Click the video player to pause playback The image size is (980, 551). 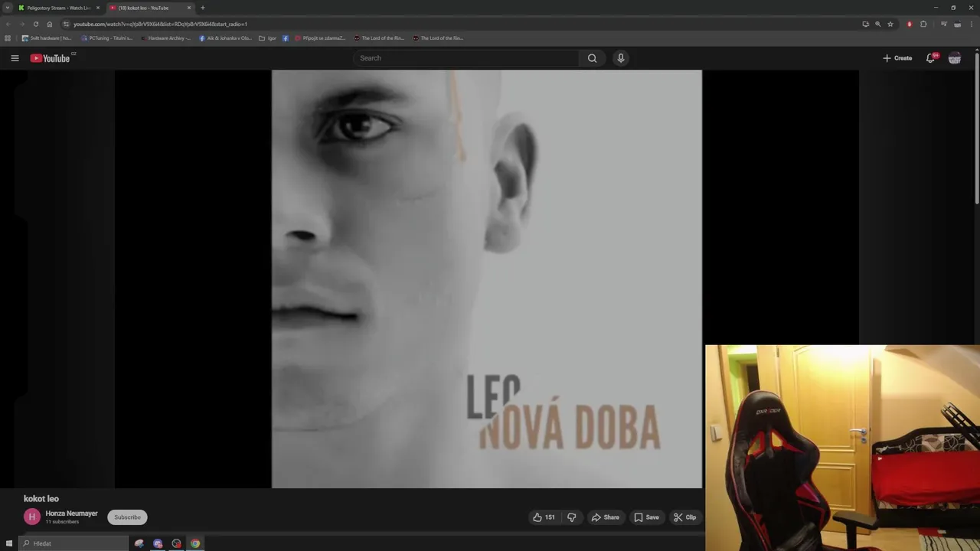[x=486, y=279]
